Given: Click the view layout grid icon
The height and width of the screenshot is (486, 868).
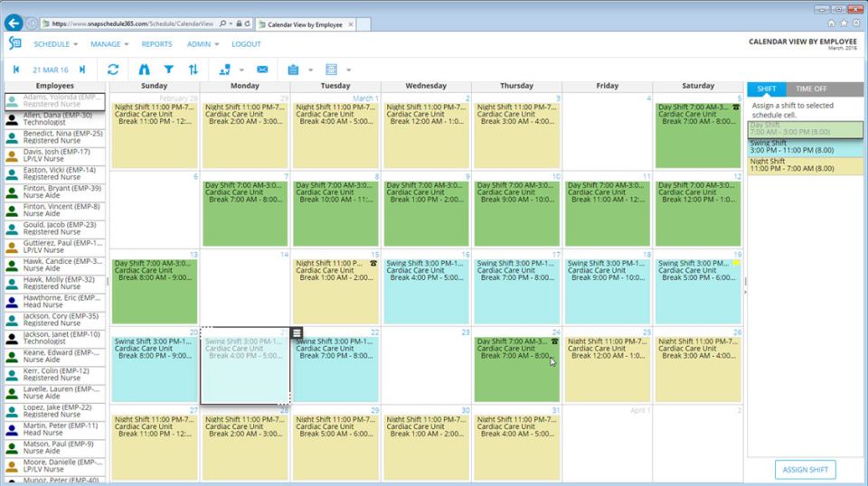Looking at the screenshot, I should click(x=331, y=70).
